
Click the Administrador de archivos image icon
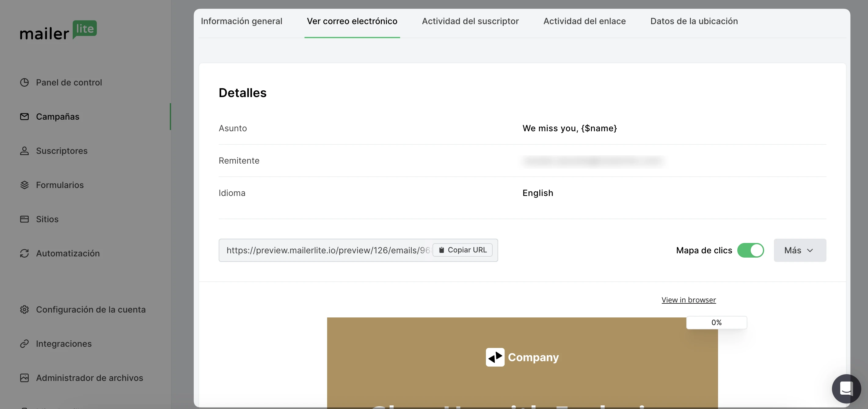click(24, 378)
